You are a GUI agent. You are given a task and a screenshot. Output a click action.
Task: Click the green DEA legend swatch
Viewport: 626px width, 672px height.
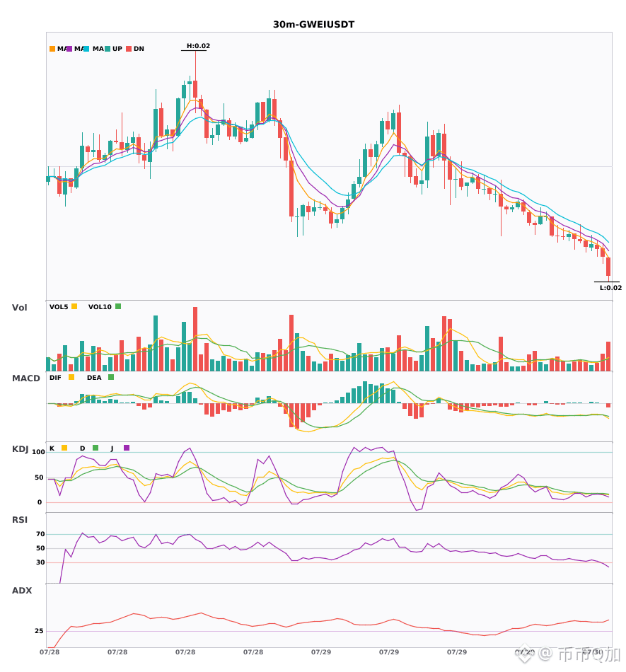(x=111, y=377)
